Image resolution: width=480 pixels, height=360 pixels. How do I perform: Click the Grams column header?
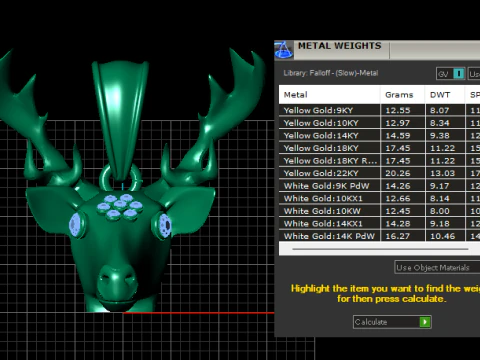click(x=403, y=95)
